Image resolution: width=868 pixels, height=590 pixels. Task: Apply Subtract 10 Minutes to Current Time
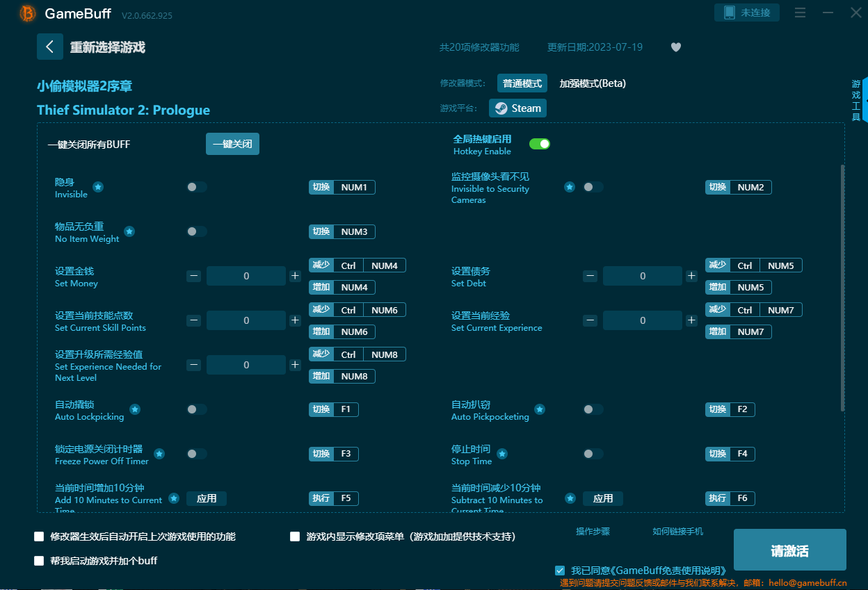[603, 498]
